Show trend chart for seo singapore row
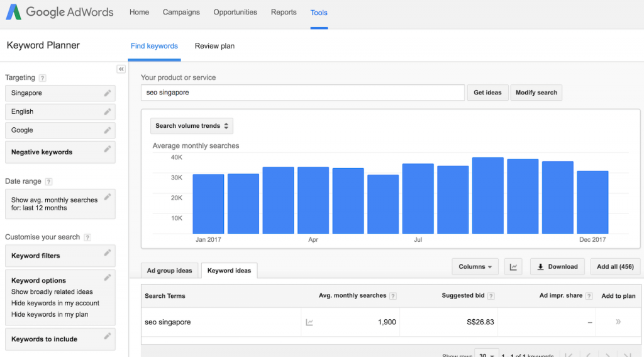 click(309, 322)
